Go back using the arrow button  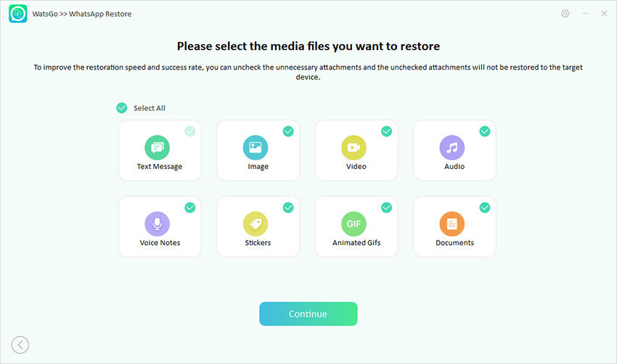click(20, 345)
